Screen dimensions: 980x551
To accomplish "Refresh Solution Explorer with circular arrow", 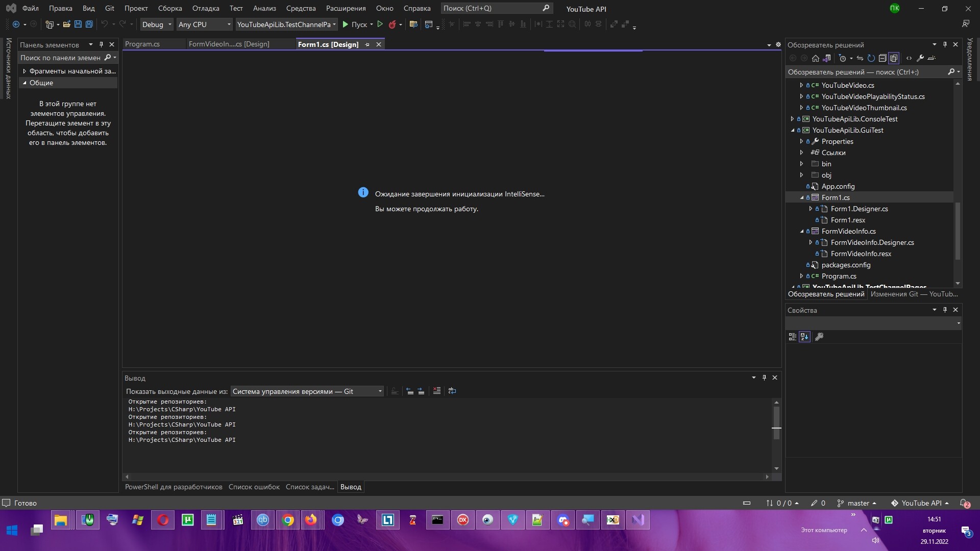I will tap(871, 58).
